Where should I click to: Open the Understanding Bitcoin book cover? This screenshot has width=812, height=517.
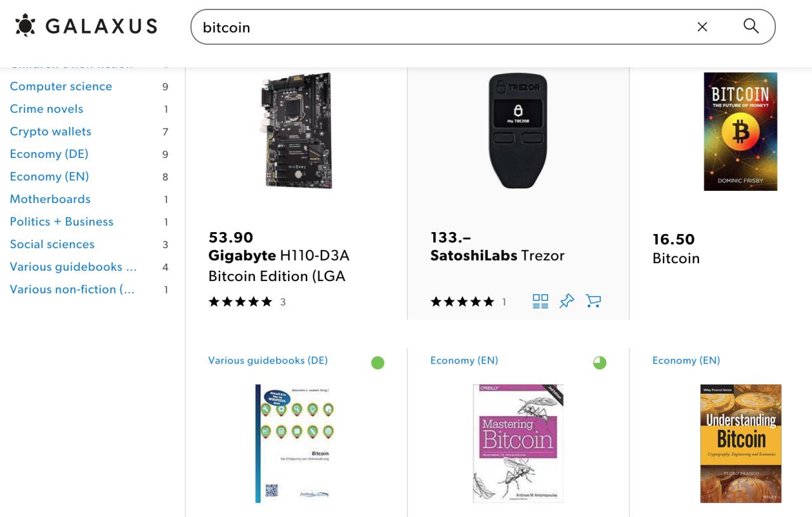coord(740,443)
